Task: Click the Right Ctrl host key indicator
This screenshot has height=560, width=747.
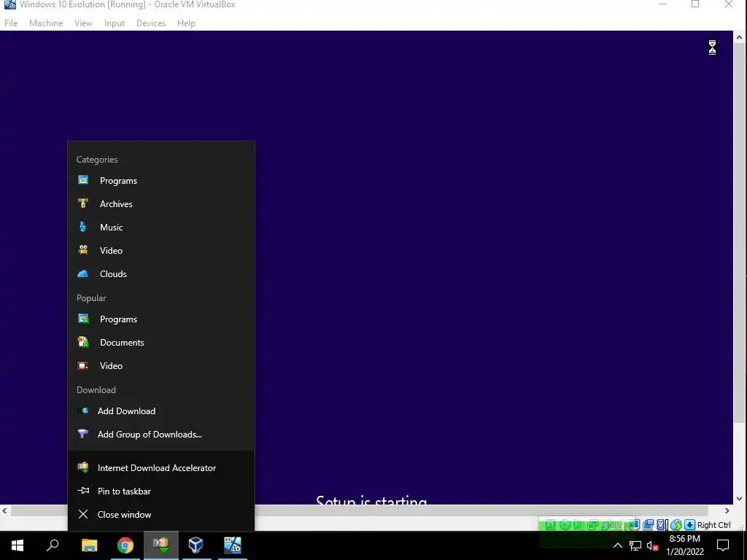Action: [713, 525]
